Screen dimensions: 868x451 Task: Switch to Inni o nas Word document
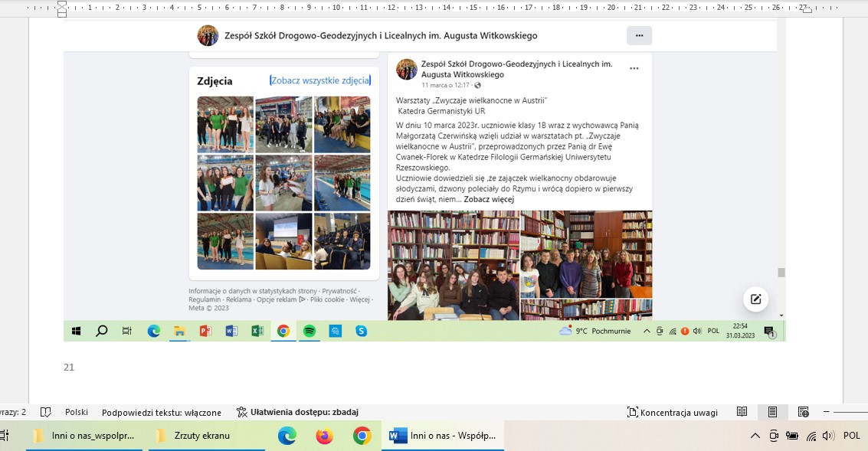click(x=444, y=436)
